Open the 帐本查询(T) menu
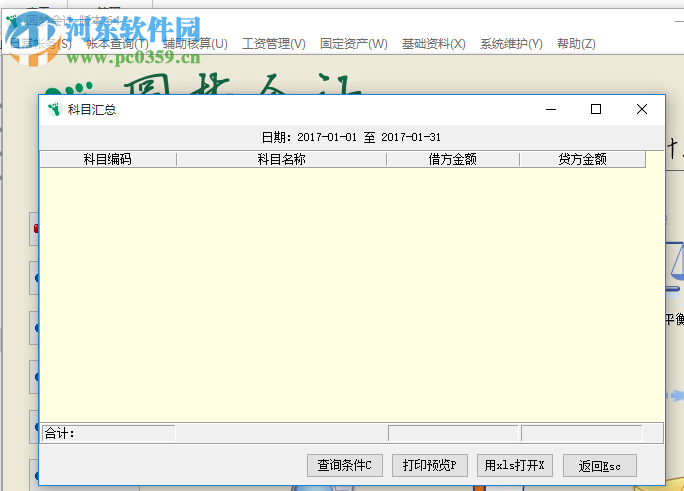Image resolution: width=684 pixels, height=491 pixels. [x=117, y=44]
